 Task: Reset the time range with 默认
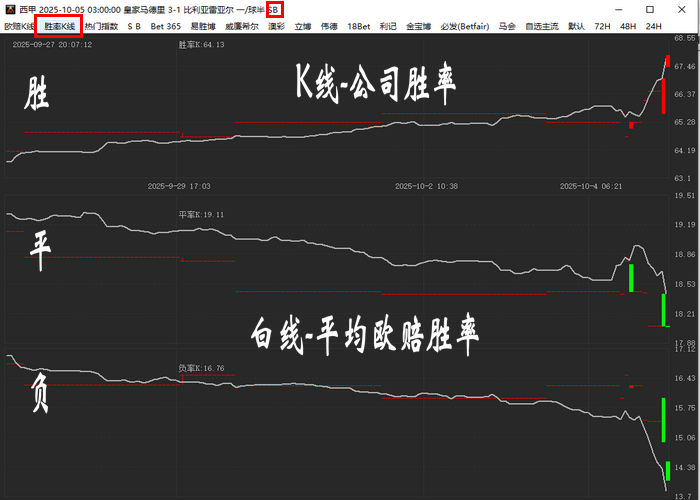tap(576, 25)
